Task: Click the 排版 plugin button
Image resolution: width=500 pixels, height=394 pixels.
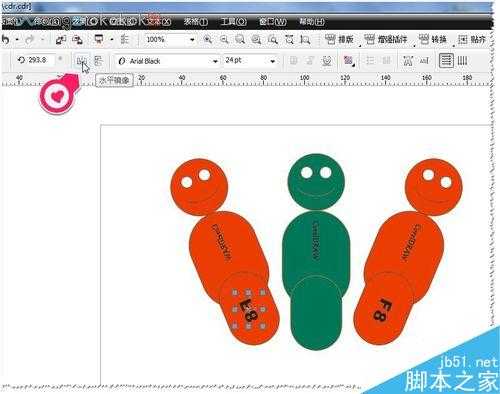Action: click(339, 39)
